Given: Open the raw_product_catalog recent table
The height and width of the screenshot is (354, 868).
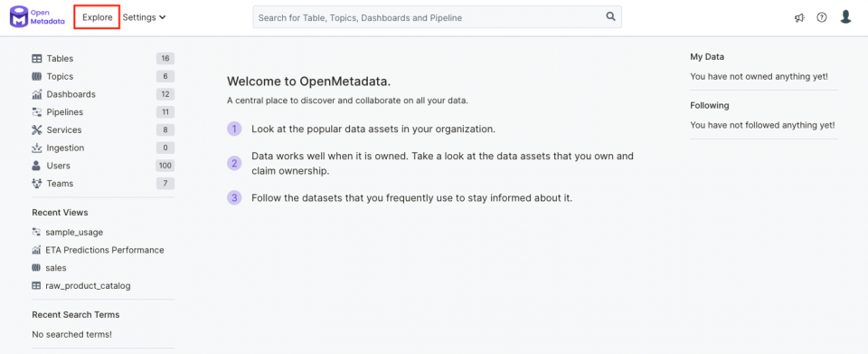Looking at the screenshot, I should click(88, 286).
